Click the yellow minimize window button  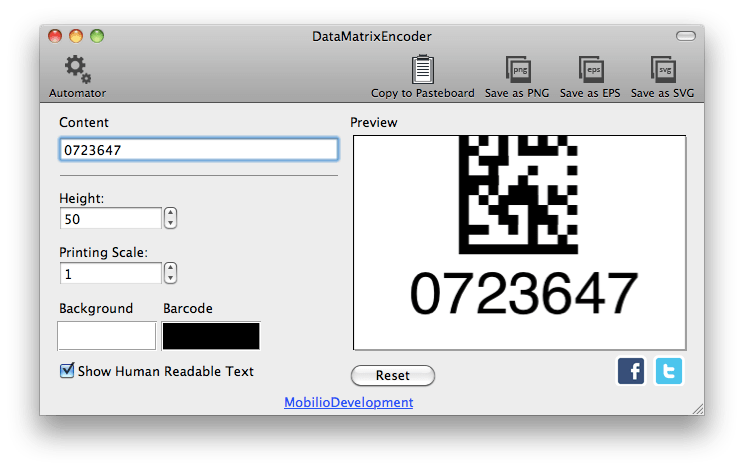click(x=76, y=36)
